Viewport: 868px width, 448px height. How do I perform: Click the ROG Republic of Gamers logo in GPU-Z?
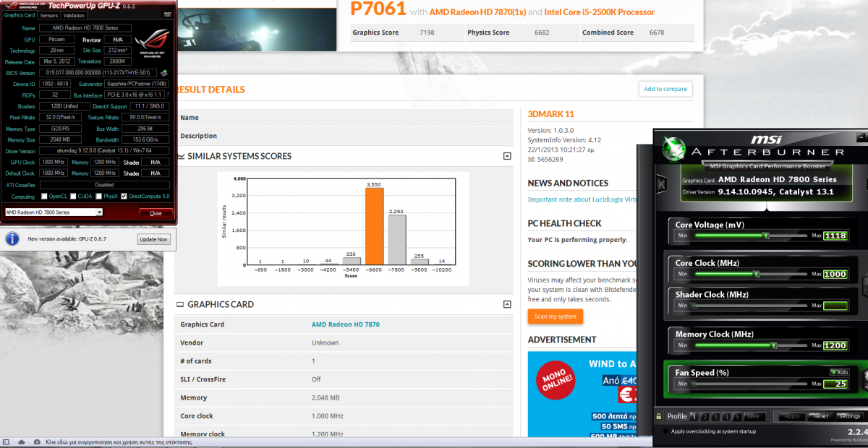pyautogui.click(x=150, y=43)
